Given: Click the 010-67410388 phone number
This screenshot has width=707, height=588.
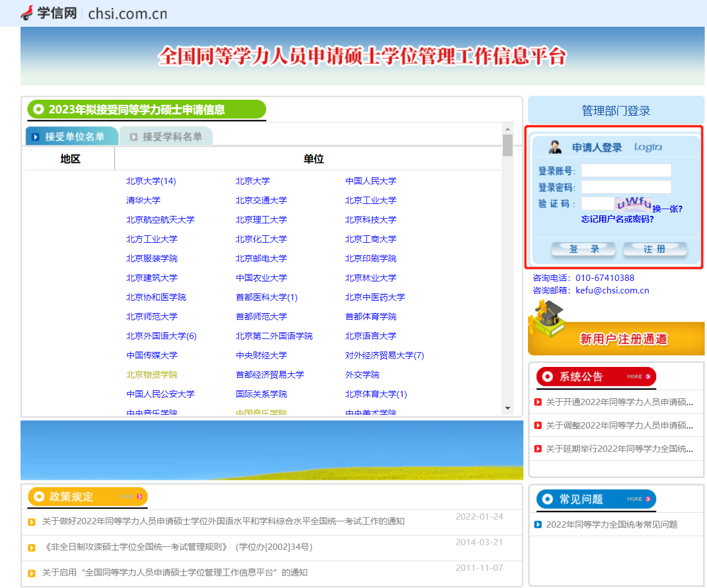Looking at the screenshot, I should [x=605, y=278].
